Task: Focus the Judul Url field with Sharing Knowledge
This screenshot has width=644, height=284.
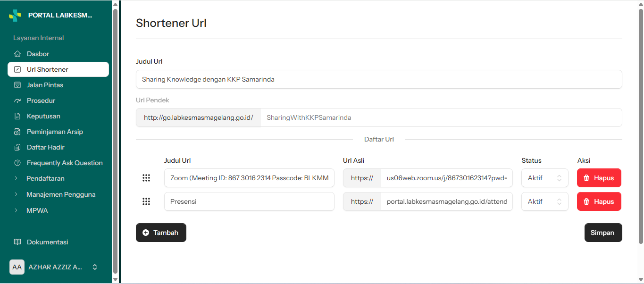Action: coord(379,79)
